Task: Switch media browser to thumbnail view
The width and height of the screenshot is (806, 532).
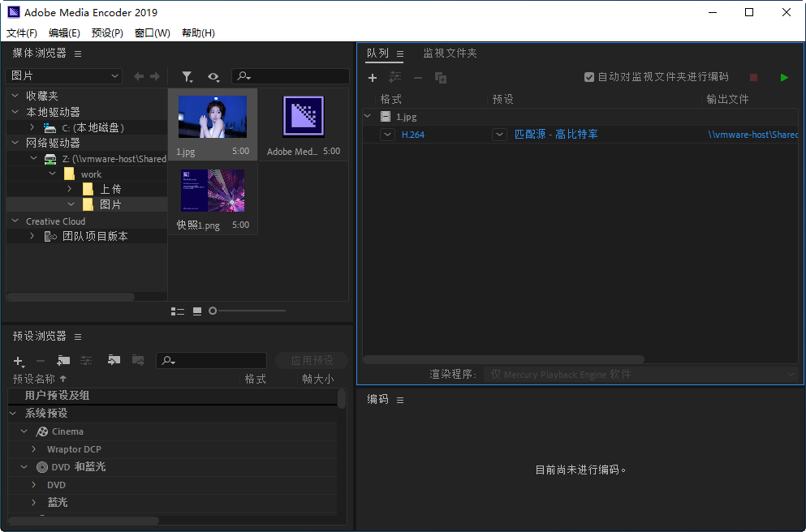Action: [197, 311]
